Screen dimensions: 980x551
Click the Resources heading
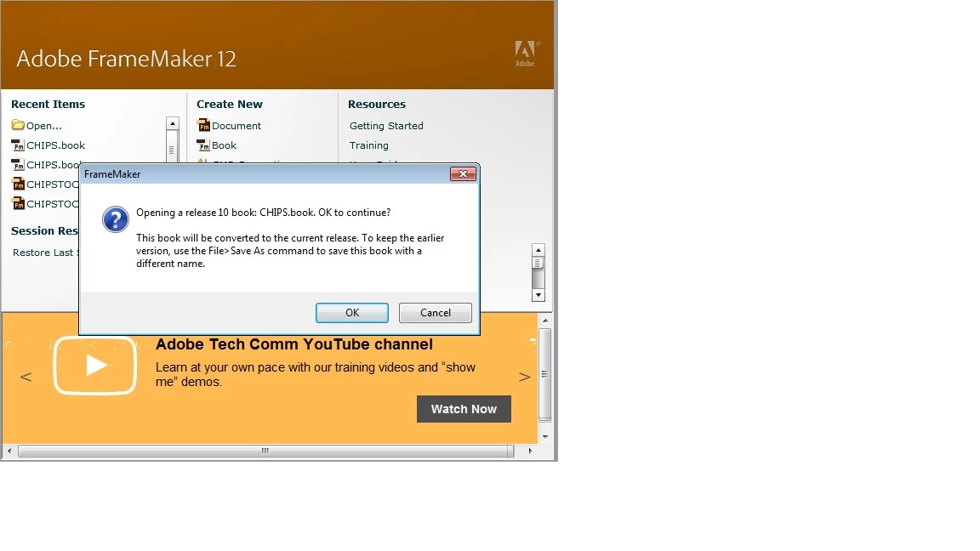[x=377, y=105]
